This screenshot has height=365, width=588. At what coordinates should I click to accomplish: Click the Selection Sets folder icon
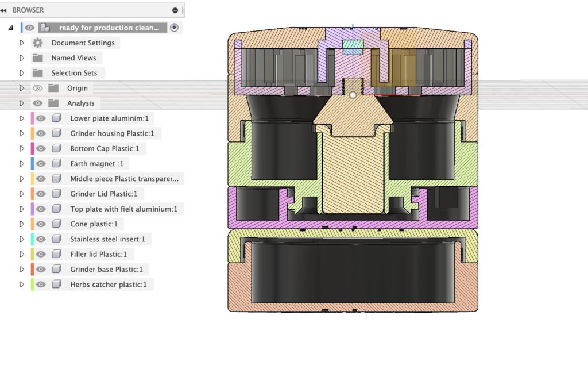click(x=38, y=73)
